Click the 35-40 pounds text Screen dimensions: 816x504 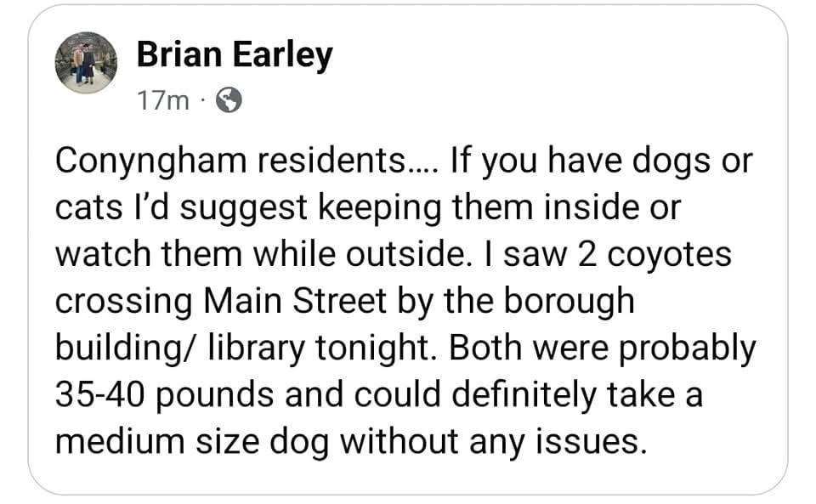point(164,395)
